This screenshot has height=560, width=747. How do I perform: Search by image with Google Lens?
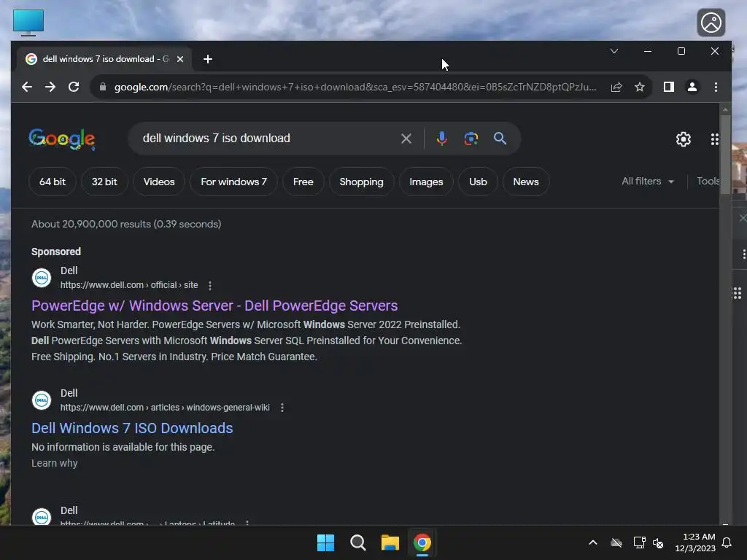[x=471, y=139]
